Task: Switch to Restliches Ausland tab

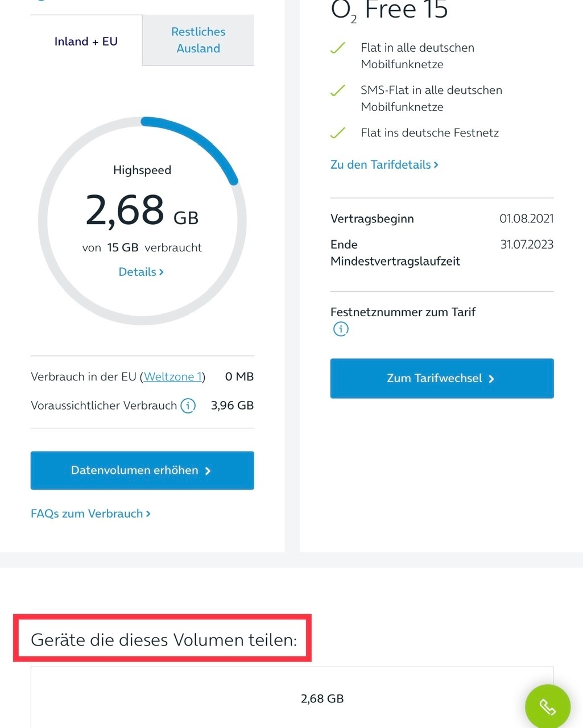Action: 198,40
